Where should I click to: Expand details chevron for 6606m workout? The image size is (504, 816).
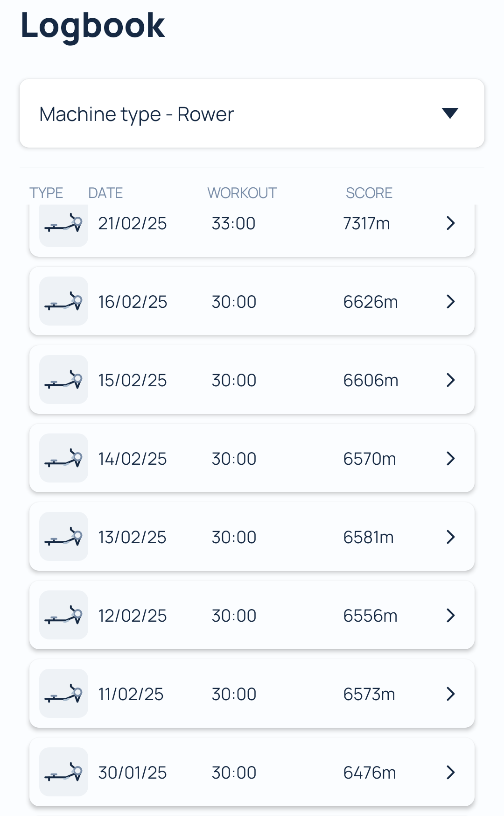click(x=450, y=380)
